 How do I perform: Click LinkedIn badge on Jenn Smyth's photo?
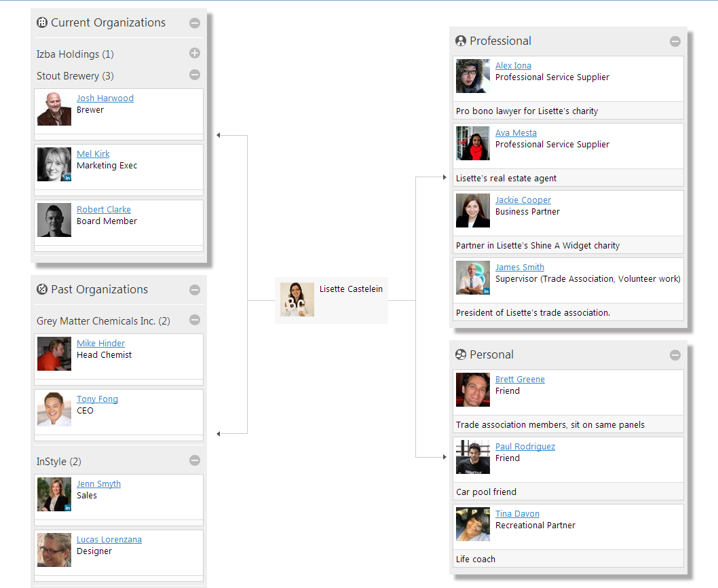point(68,508)
